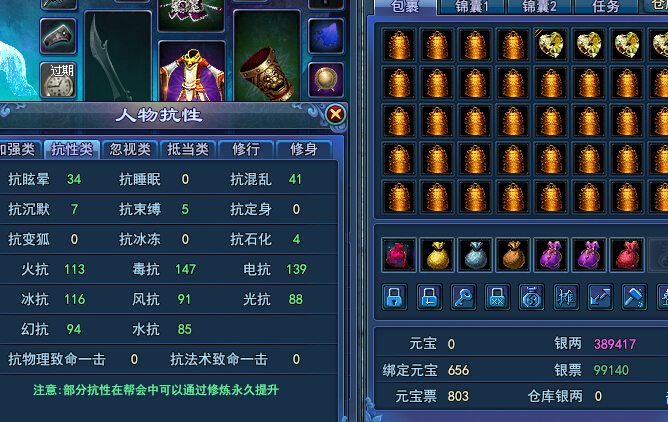Click the hammer tool icon
Screen dimensions: 668x422
point(634,297)
